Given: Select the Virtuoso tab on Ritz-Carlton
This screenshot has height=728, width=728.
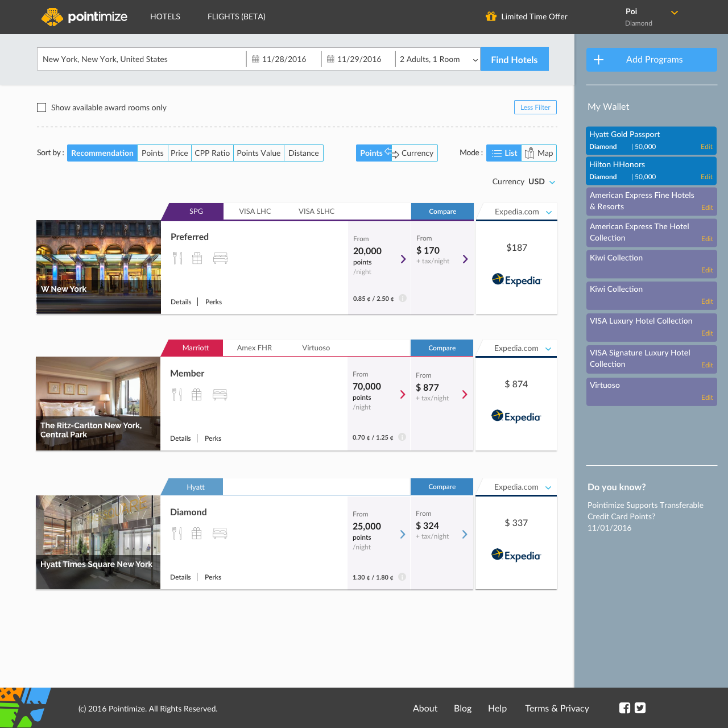Looking at the screenshot, I should coord(316,348).
